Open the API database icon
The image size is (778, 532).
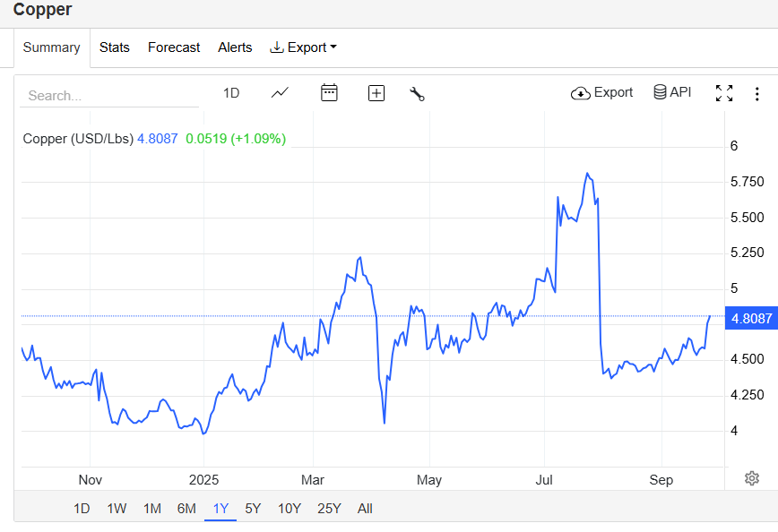tap(672, 93)
